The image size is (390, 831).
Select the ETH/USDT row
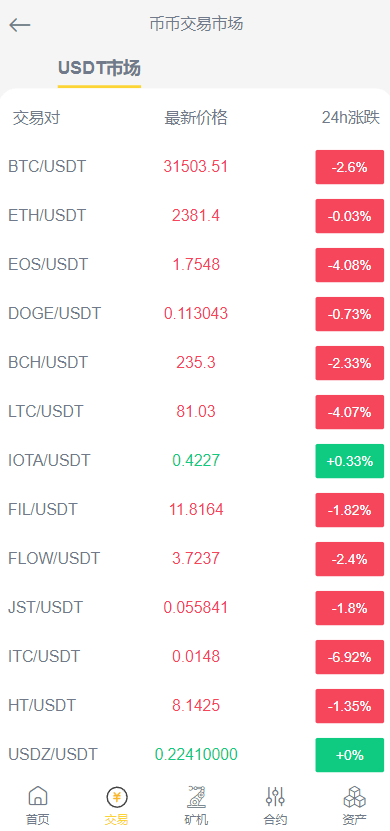195,216
